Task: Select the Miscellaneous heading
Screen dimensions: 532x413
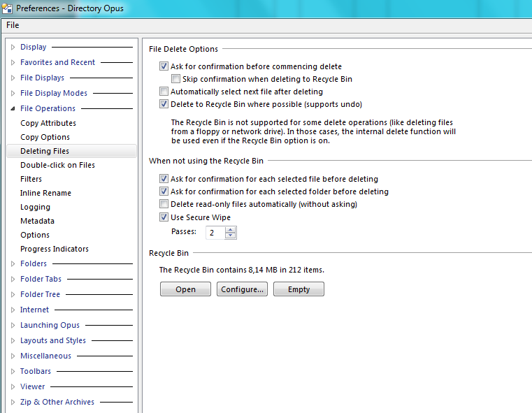Action: [x=46, y=356]
